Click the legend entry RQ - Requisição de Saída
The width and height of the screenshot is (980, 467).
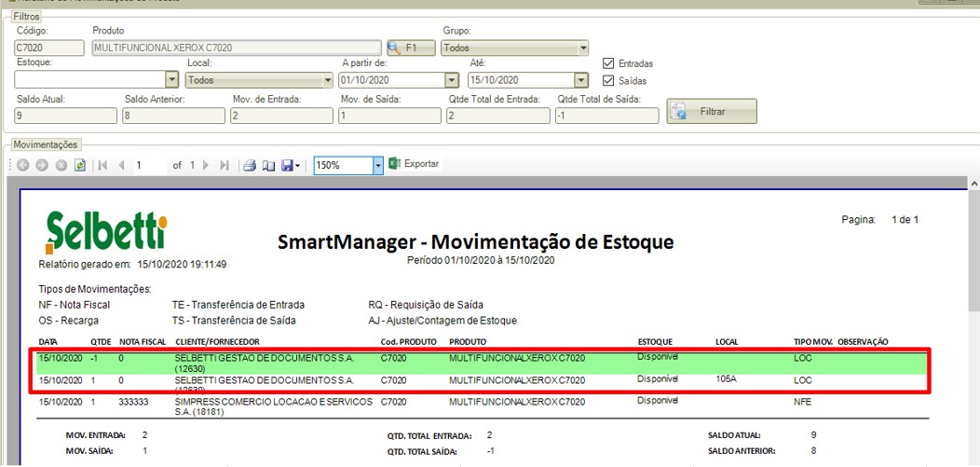426,305
